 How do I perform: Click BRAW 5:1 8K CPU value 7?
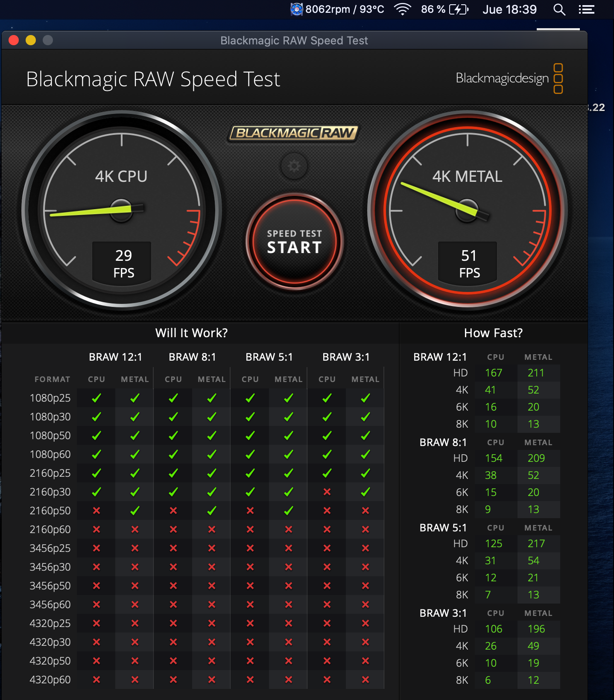(x=488, y=595)
